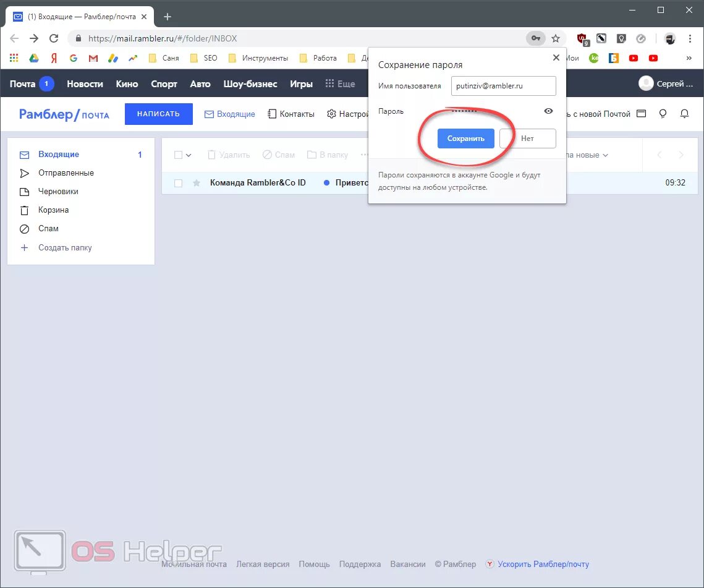Open the Отправленные folder

(x=66, y=173)
